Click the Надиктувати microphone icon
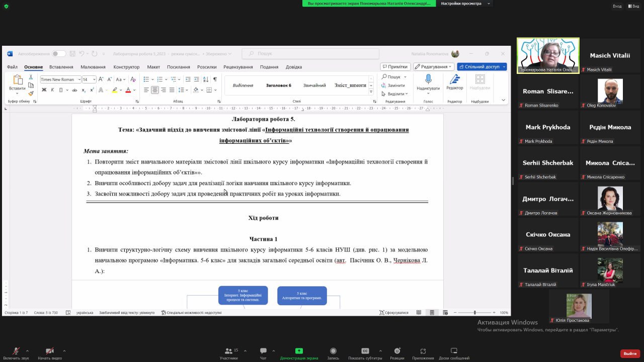This screenshot has height=362, width=644. coord(428,79)
